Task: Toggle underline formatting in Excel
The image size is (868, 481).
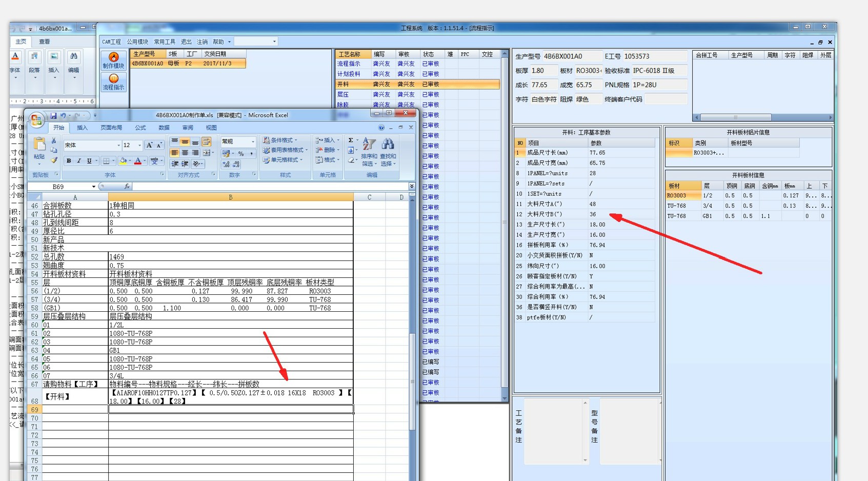Action: (x=89, y=161)
